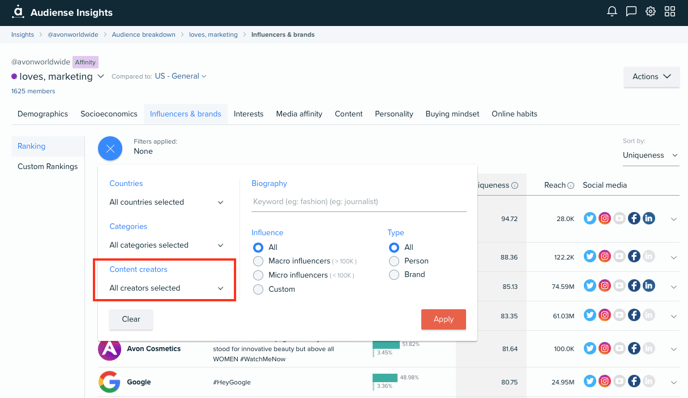Select the Person type radio button
The image size is (688, 398).
tap(394, 261)
